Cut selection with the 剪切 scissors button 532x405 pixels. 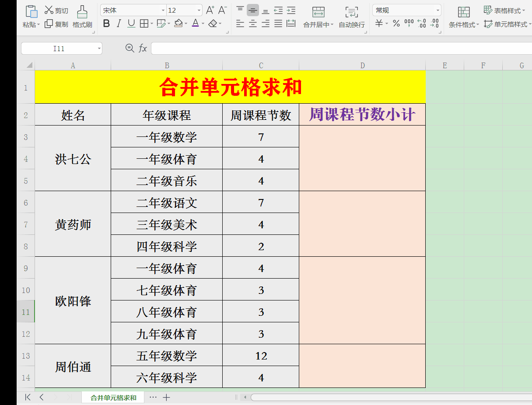point(56,10)
